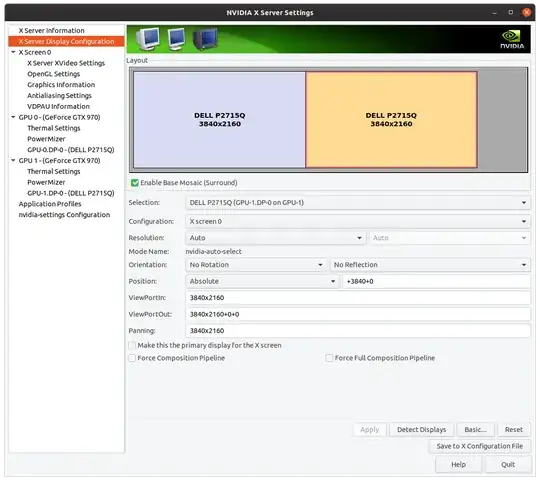Collapse the X Screen 0 tree node
This screenshot has height=481, width=540.
[x=13, y=52]
